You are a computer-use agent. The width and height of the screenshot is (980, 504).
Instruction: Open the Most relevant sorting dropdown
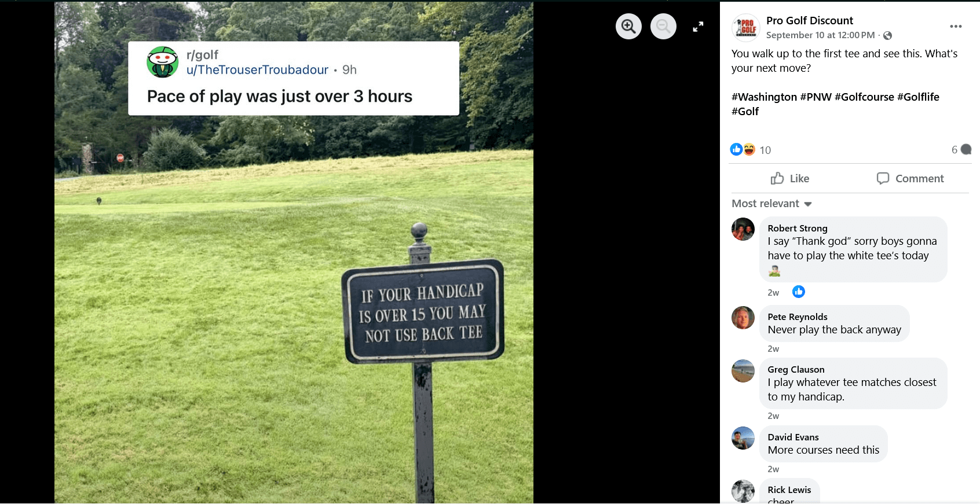(x=771, y=203)
